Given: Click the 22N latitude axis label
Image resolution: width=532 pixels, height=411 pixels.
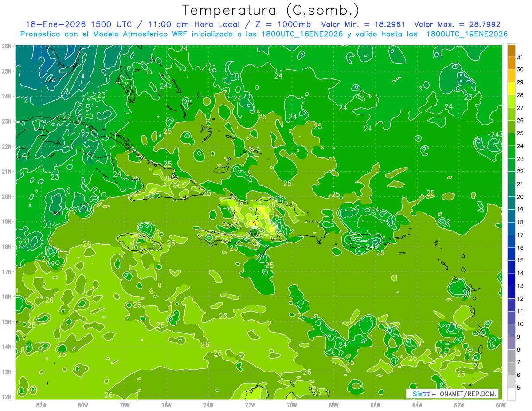Looking at the screenshot, I should 6,146.
